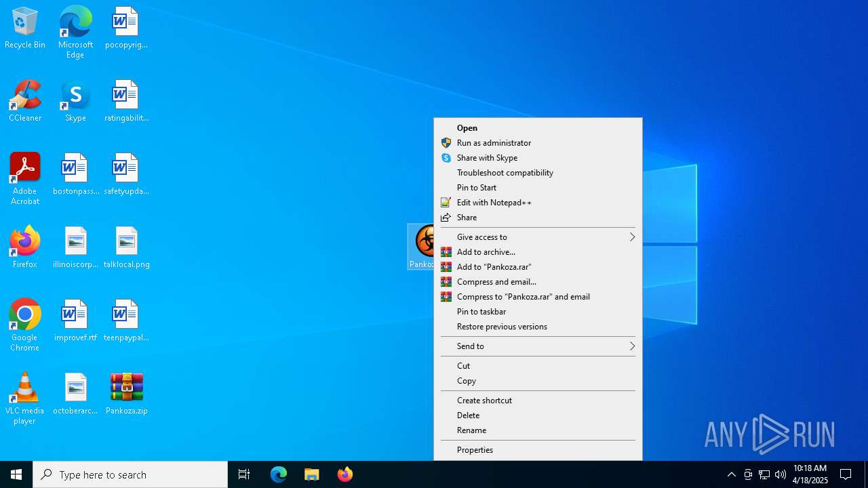Open the notification Action Center

pyautogui.click(x=846, y=474)
